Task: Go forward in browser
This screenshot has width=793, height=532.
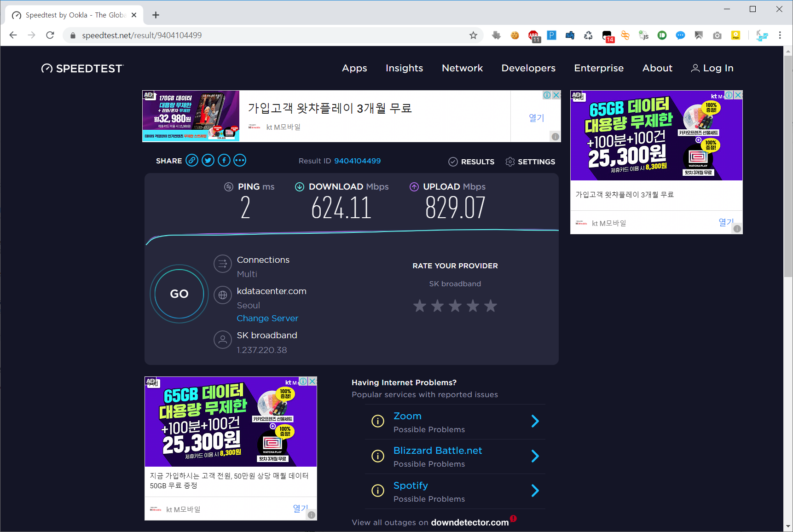Action: [x=31, y=35]
